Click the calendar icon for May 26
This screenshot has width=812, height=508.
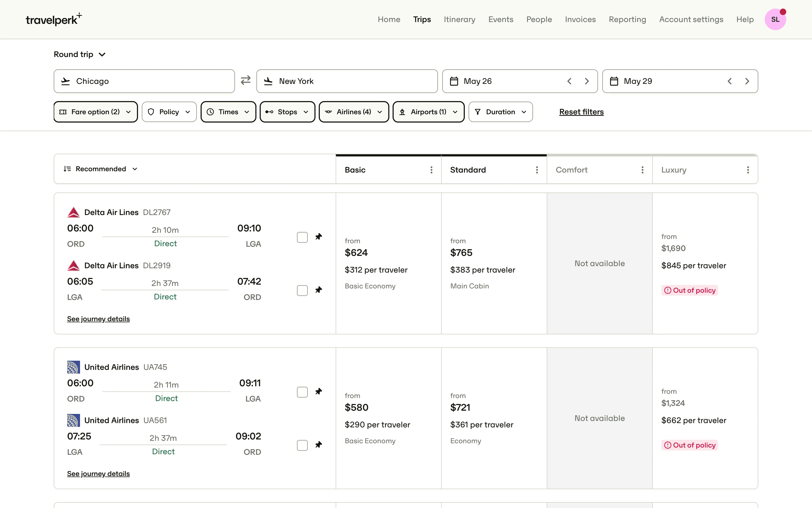[x=454, y=81]
